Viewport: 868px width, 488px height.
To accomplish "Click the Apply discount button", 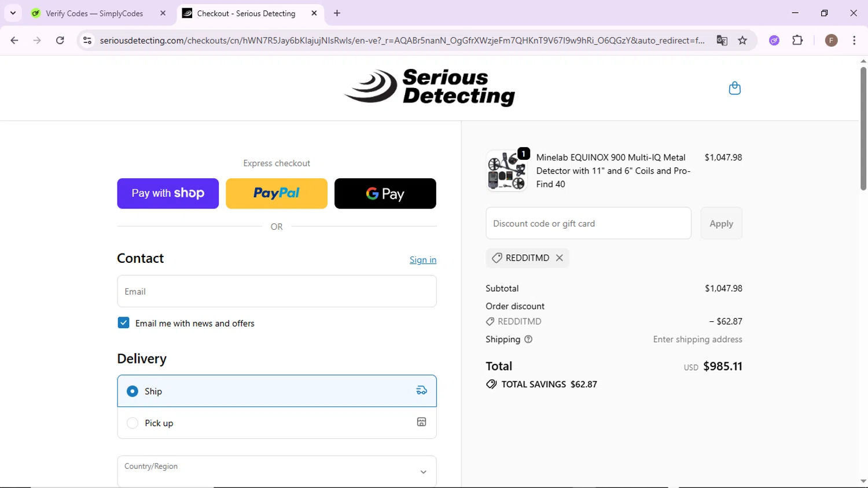I will coord(721,223).
